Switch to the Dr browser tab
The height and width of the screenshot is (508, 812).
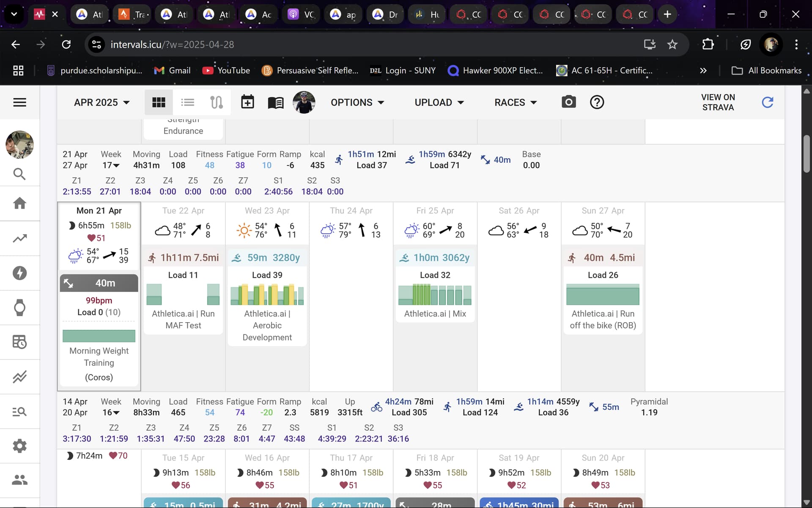[x=385, y=14]
